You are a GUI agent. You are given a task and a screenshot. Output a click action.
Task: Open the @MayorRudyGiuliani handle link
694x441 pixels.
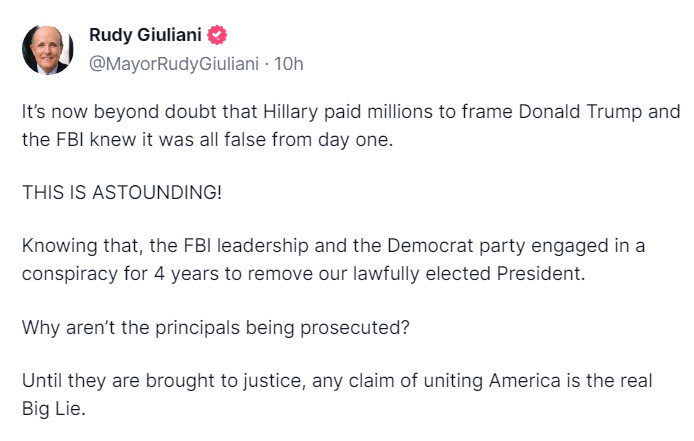coord(175,64)
